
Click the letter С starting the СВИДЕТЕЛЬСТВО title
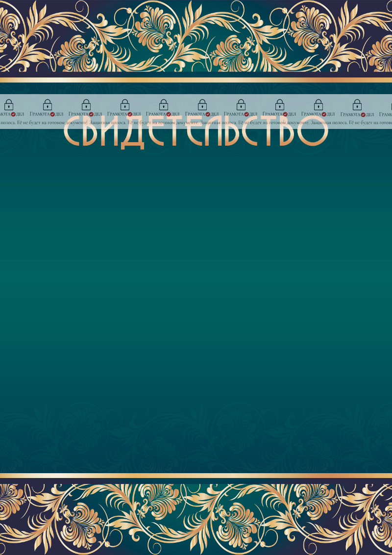(73, 132)
